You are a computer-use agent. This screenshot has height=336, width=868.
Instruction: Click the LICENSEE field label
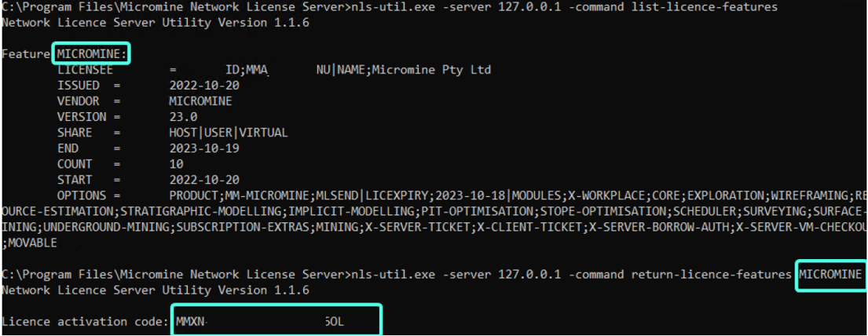coord(85,71)
